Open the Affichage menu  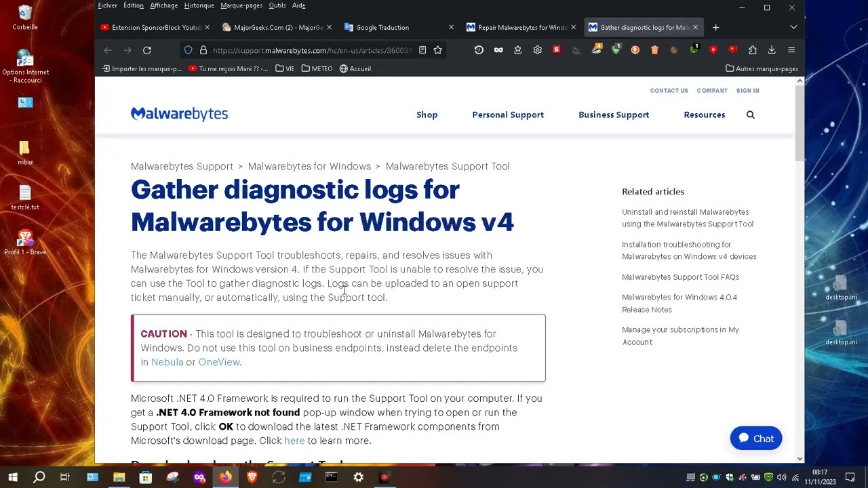[x=163, y=5]
